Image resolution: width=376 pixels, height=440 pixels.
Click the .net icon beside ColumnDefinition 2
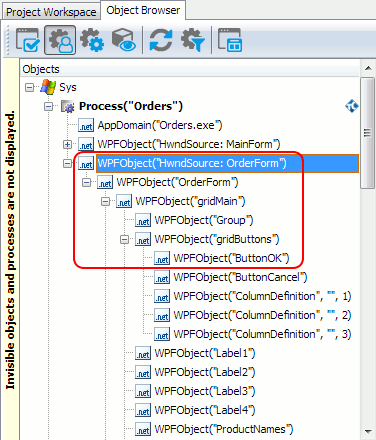coord(162,315)
